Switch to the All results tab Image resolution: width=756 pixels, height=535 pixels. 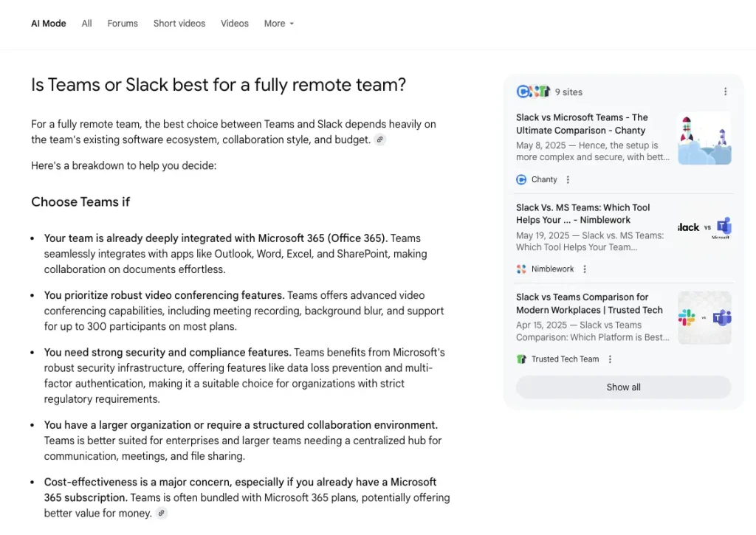pyautogui.click(x=86, y=23)
